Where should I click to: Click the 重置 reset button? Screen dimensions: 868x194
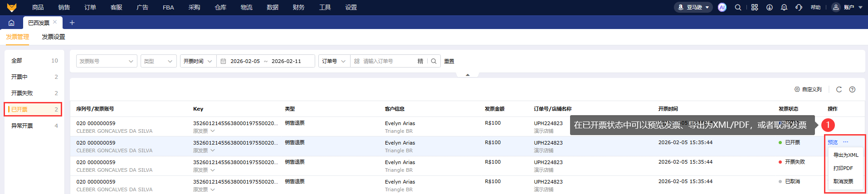click(449, 61)
